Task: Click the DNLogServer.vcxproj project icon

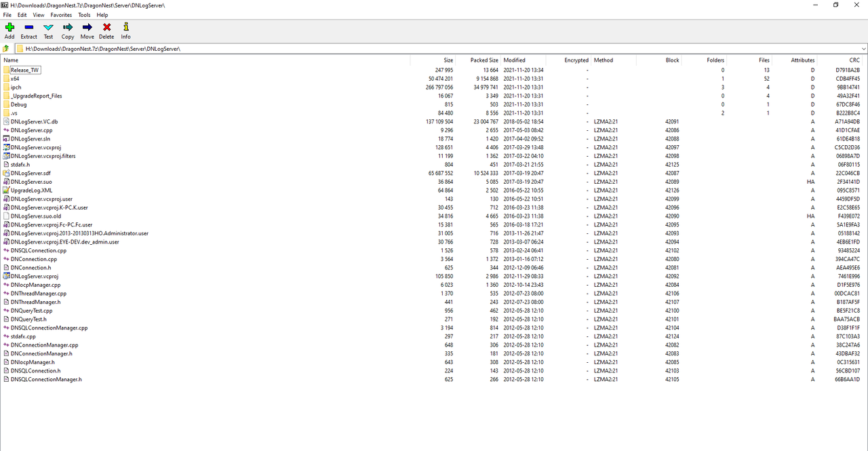Action: click(6, 147)
